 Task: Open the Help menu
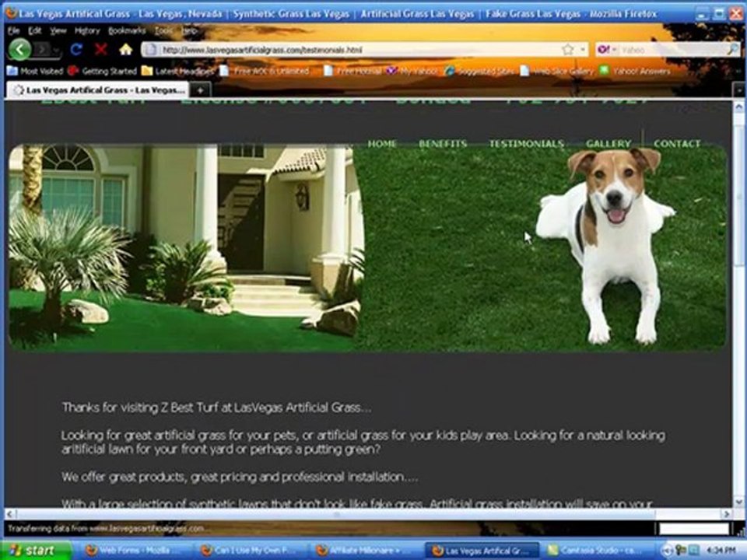tap(189, 31)
